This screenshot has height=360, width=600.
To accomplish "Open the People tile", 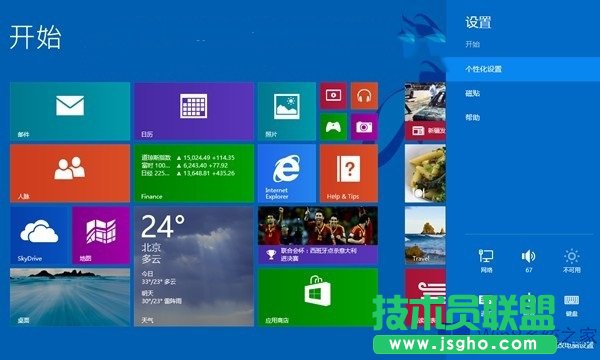I will click(70, 173).
